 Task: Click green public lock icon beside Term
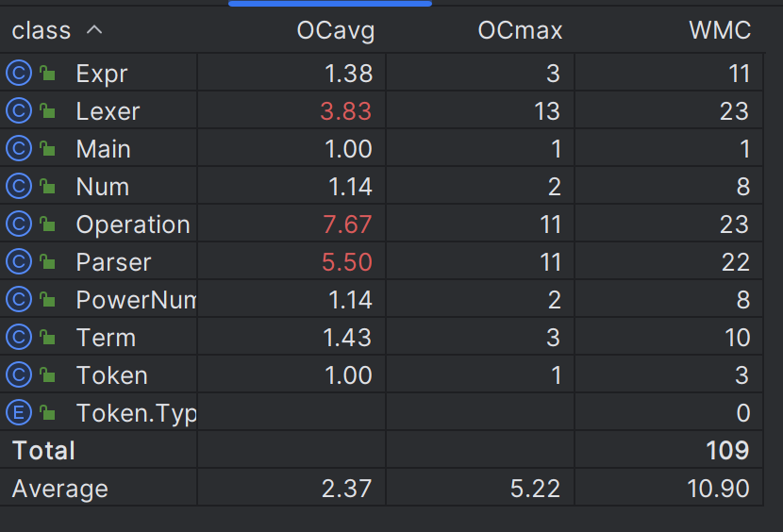47,337
